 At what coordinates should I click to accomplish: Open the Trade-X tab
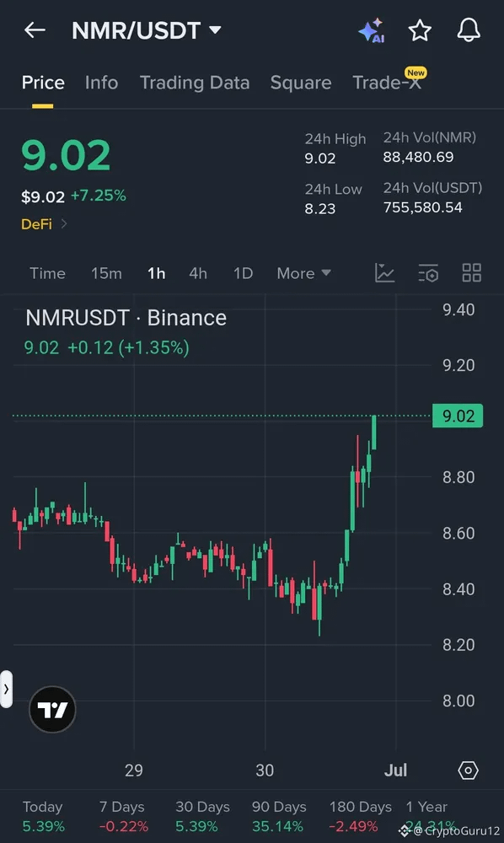pos(387,83)
